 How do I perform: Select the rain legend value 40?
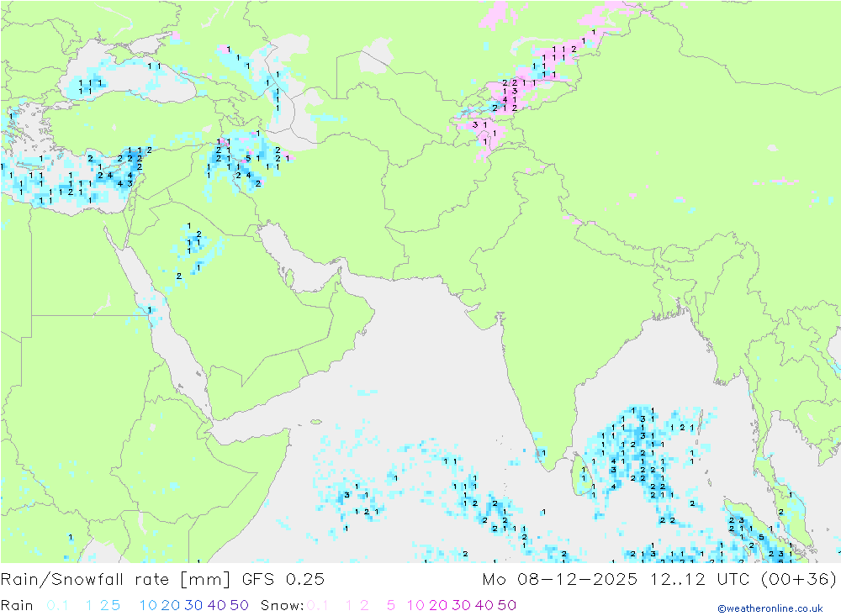point(217,605)
